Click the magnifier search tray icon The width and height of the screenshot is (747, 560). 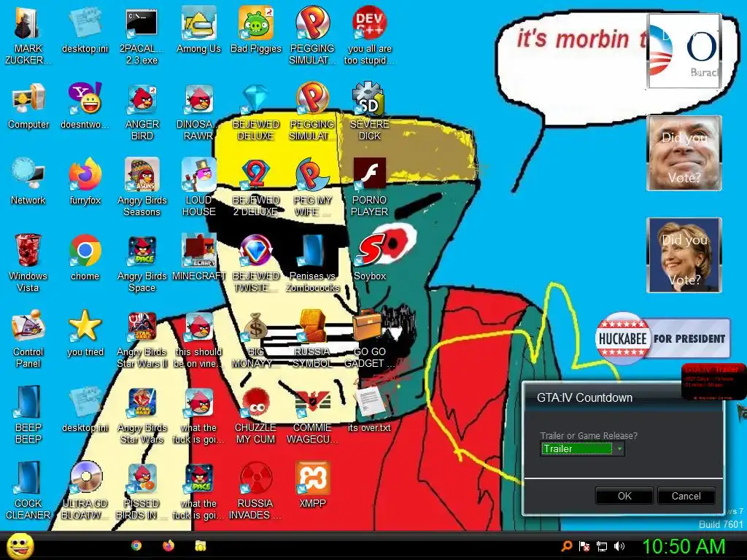[566, 547]
